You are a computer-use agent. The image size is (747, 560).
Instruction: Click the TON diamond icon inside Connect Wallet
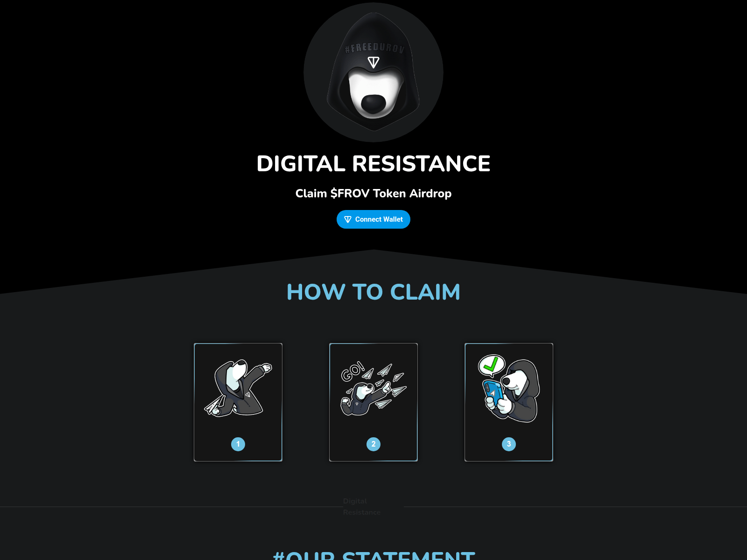pyautogui.click(x=348, y=219)
